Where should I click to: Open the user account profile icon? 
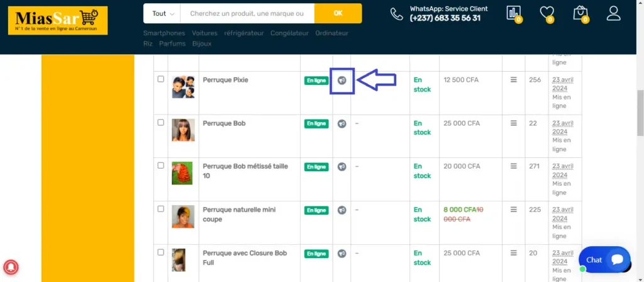pyautogui.click(x=613, y=13)
